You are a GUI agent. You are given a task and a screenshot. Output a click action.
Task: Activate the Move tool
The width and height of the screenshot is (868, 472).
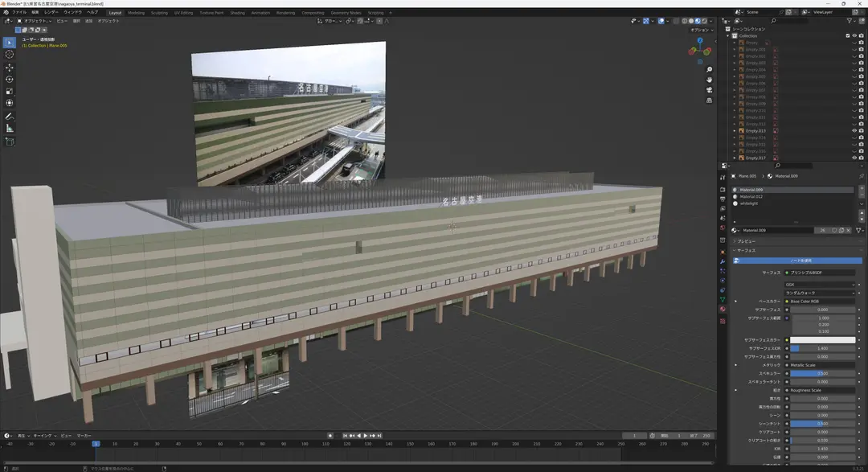[x=10, y=68]
